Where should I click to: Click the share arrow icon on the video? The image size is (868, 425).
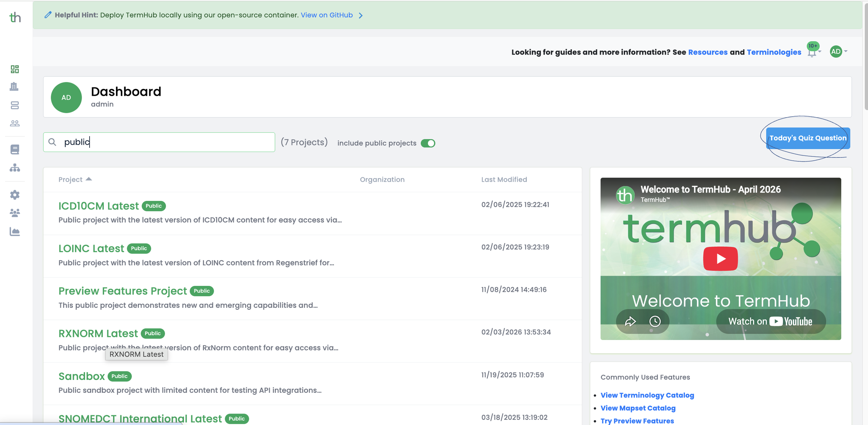(x=630, y=322)
